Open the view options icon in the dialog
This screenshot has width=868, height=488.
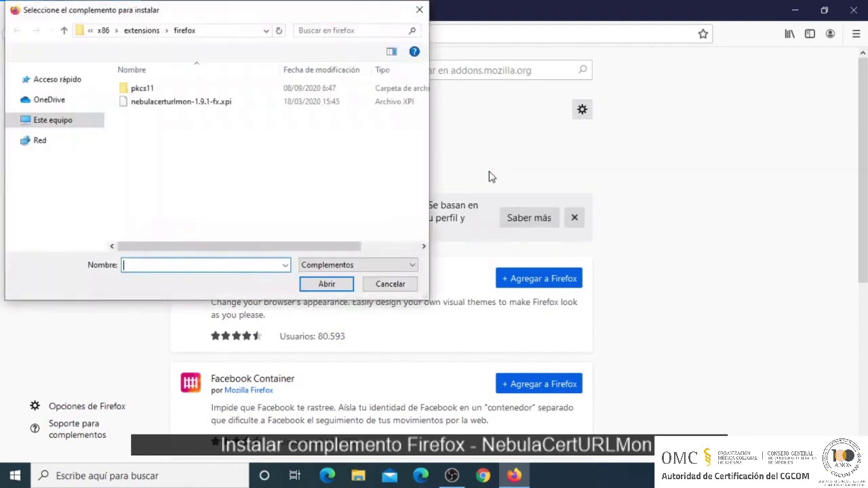[x=391, y=52]
